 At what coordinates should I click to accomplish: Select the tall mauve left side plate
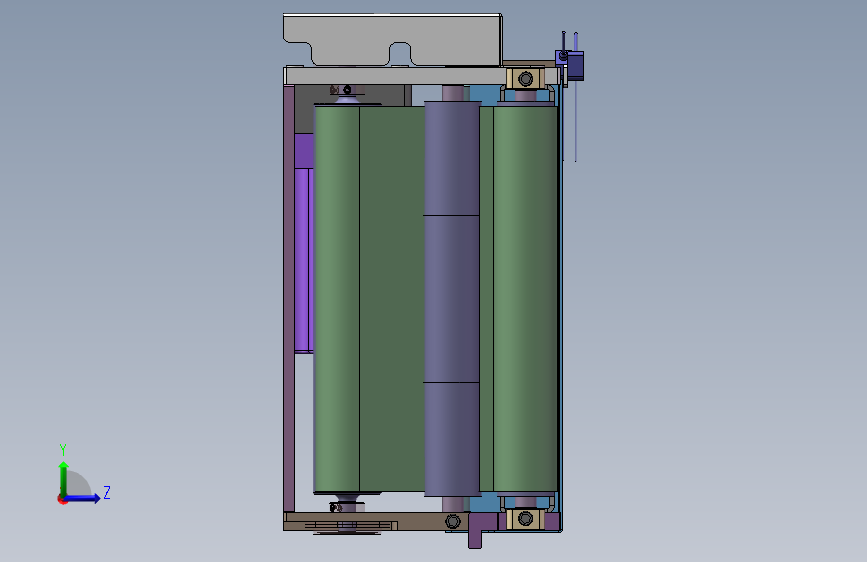click(x=289, y=299)
